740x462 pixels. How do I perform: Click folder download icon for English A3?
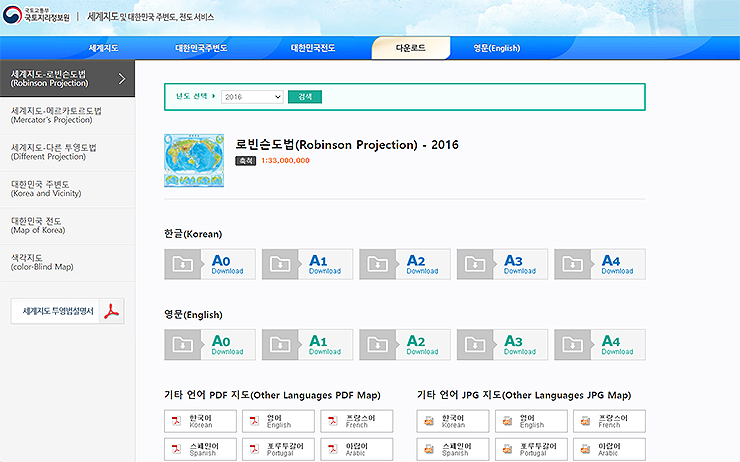coord(475,345)
